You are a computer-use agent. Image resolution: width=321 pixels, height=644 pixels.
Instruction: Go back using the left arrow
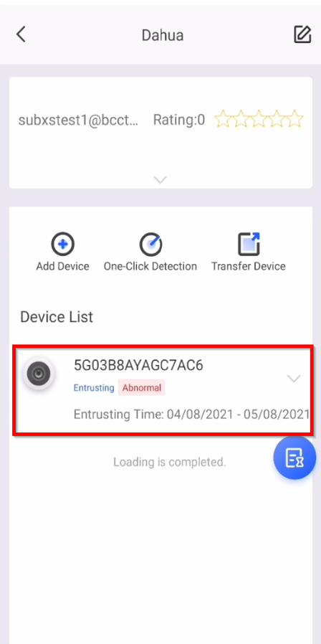[21, 34]
